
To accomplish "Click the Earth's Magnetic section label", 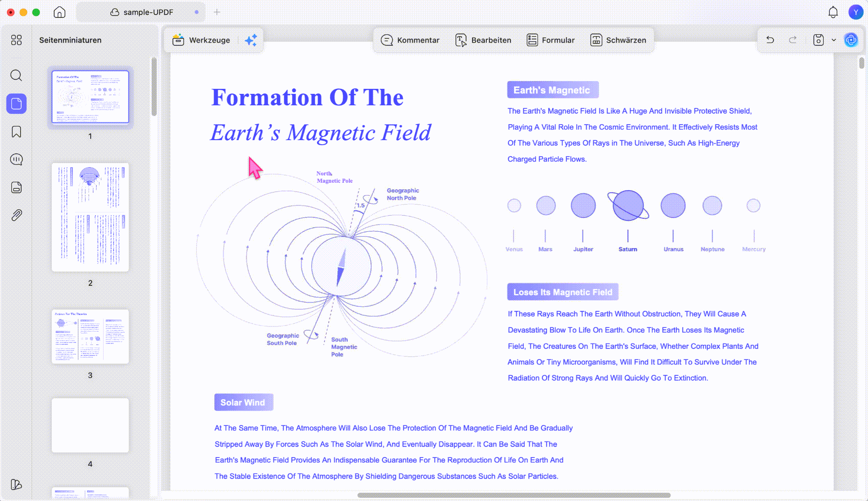I will click(553, 90).
